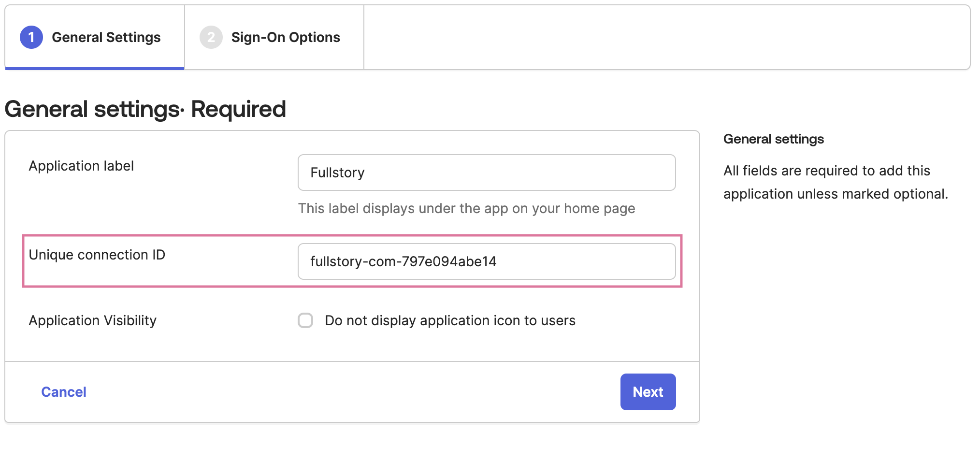Click the "Application label" field label
Viewport: 980px width, 461px height.
(81, 166)
